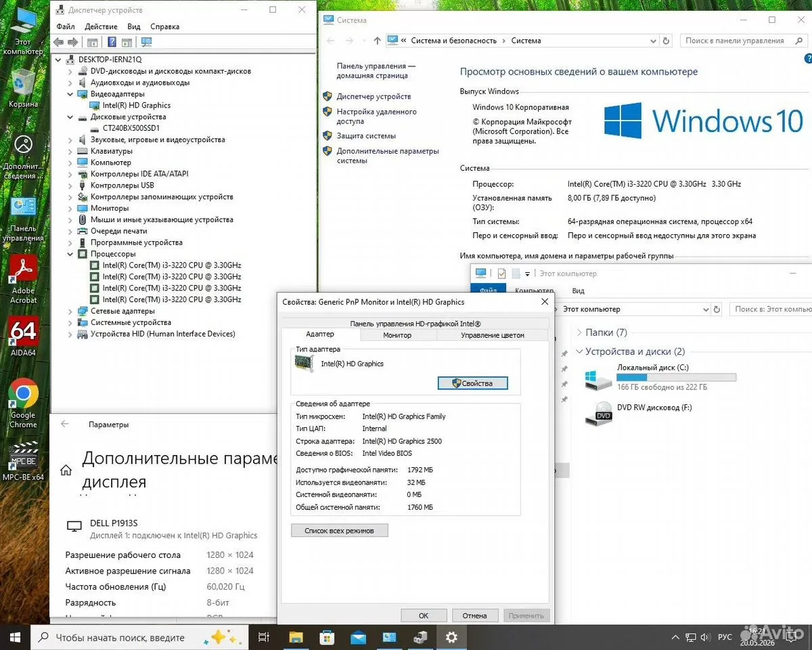Open File Explorer from the taskbar
This screenshot has width=812, height=650.
[x=296, y=637]
